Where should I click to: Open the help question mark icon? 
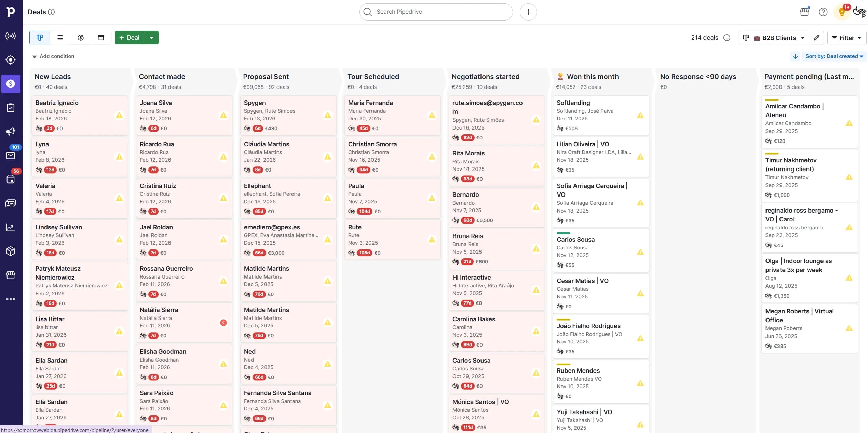823,12
